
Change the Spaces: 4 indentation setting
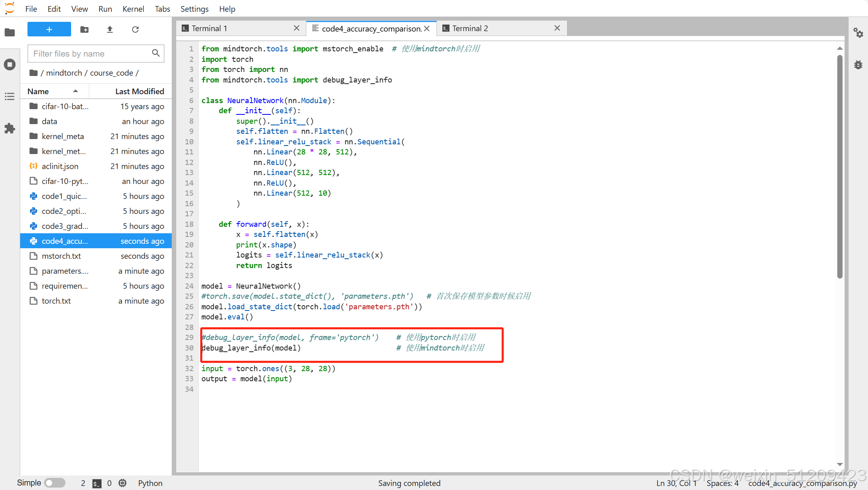(x=723, y=483)
